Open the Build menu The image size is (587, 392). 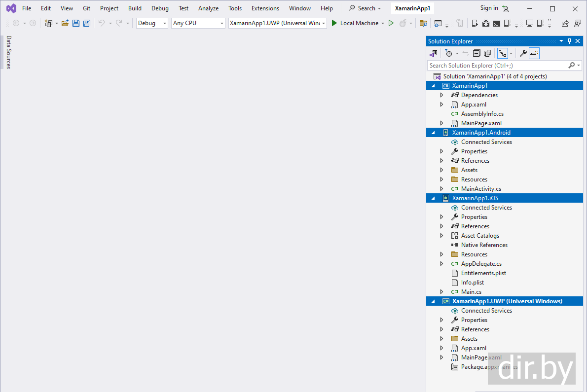(135, 8)
